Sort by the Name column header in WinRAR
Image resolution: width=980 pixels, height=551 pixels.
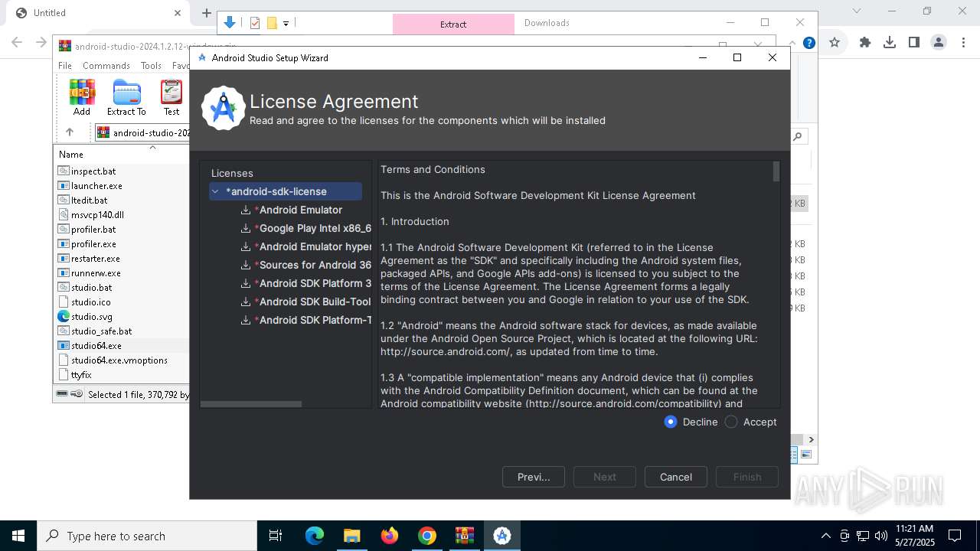(x=71, y=154)
